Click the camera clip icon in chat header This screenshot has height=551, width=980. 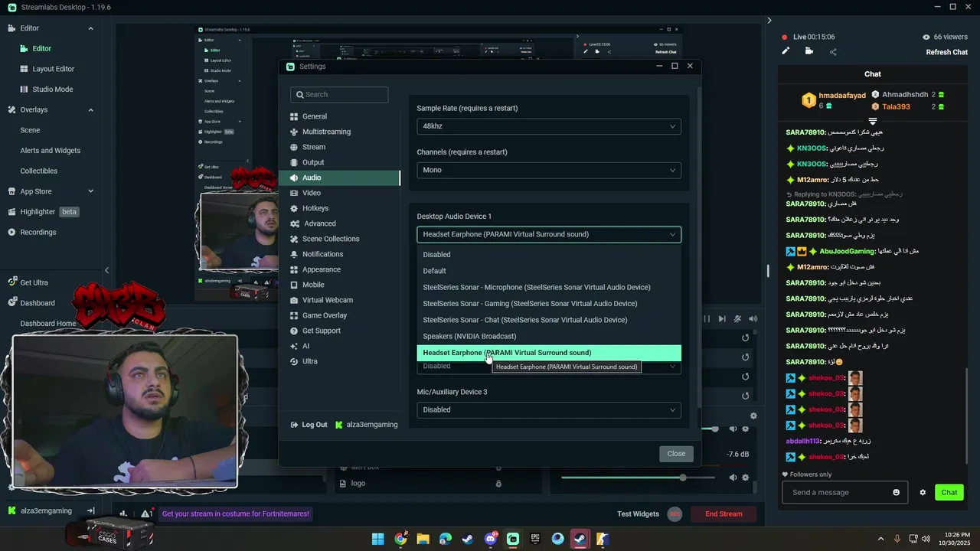point(809,51)
